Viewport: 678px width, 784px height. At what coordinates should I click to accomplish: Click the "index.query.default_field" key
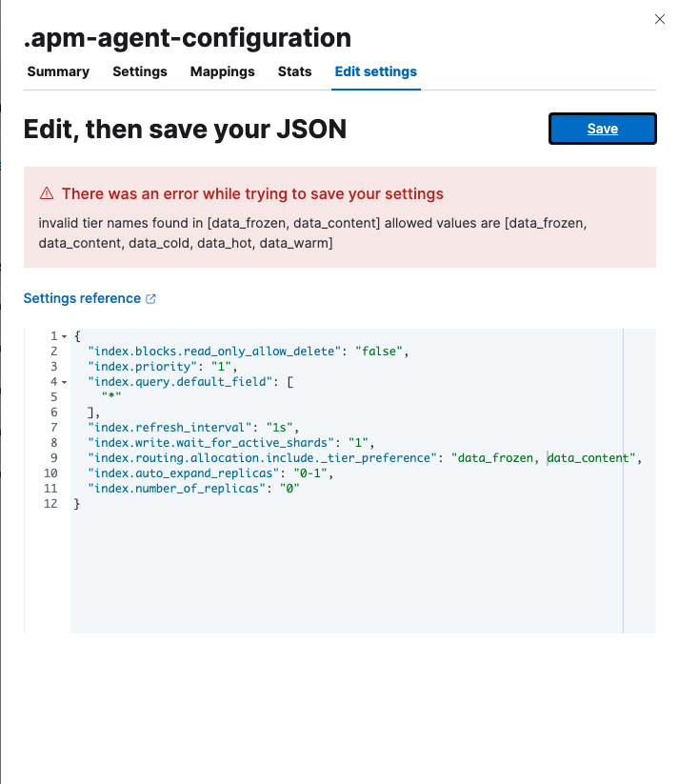point(180,382)
